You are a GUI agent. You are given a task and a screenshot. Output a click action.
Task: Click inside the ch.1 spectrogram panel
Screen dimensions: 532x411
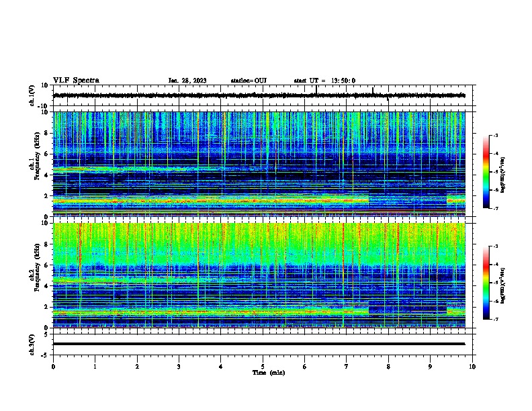pos(259,164)
